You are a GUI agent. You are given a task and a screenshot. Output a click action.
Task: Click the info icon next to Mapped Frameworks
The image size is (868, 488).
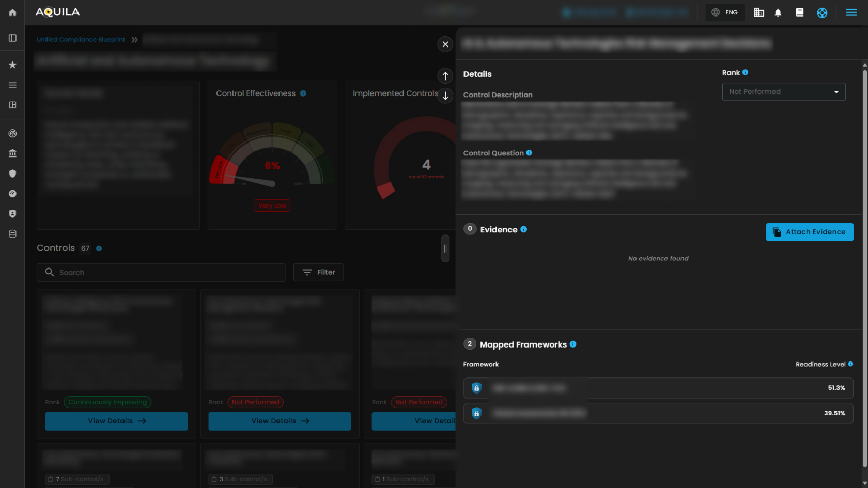click(573, 344)
